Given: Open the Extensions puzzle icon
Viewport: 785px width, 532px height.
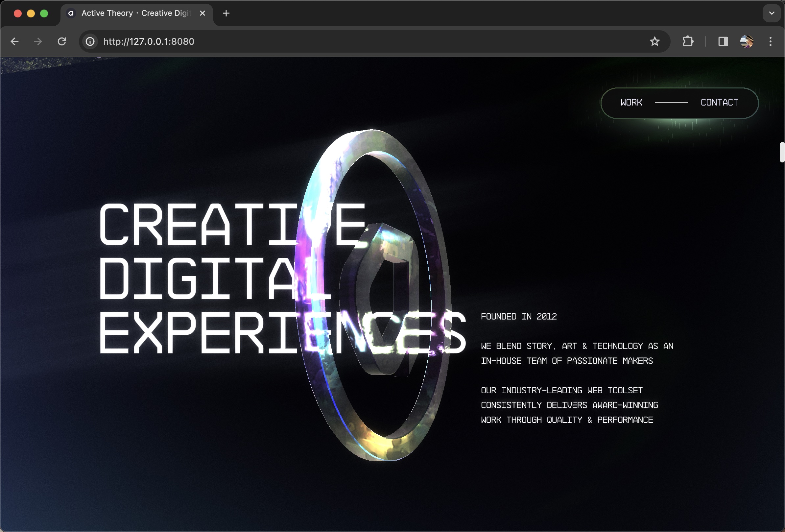Looking at the screenshot, I should 688,41.
